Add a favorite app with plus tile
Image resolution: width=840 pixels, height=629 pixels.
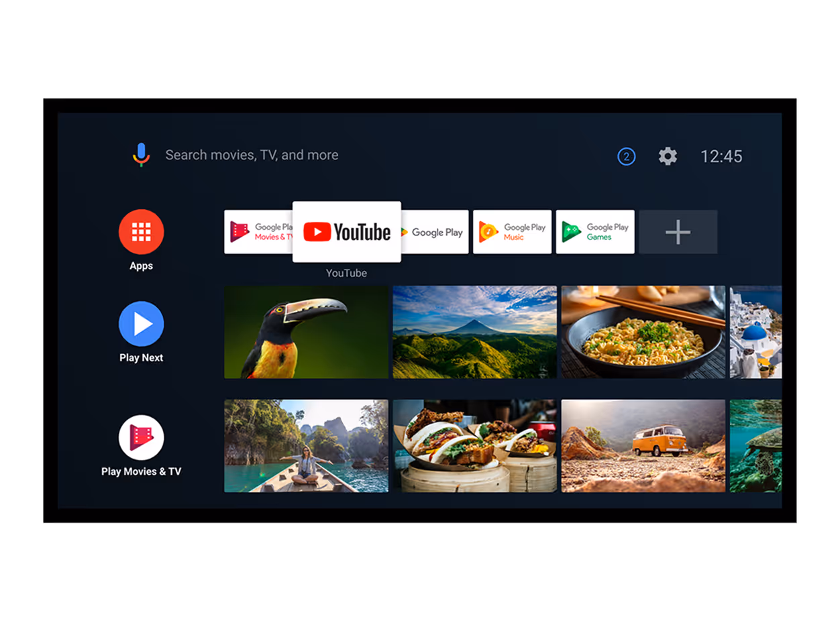[x=678, y=232]
